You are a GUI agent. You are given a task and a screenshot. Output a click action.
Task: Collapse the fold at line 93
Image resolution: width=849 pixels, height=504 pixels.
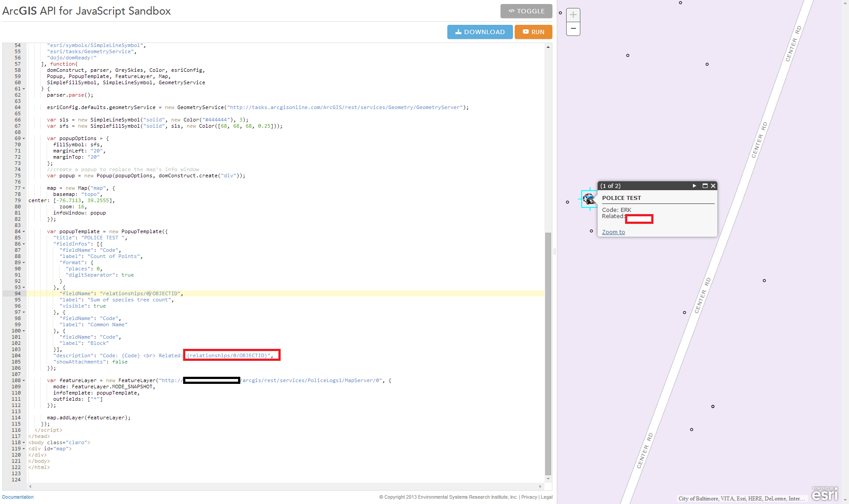(24, 288)
